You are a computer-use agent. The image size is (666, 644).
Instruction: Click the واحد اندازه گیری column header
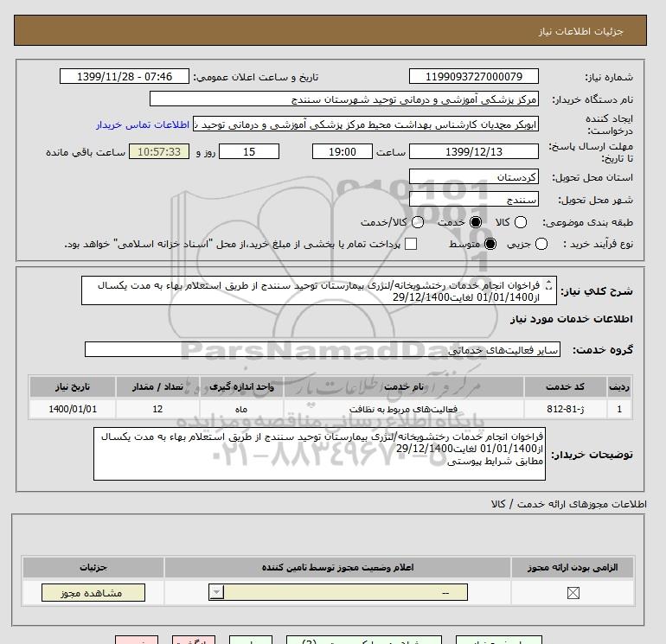(x=241, y=386)
